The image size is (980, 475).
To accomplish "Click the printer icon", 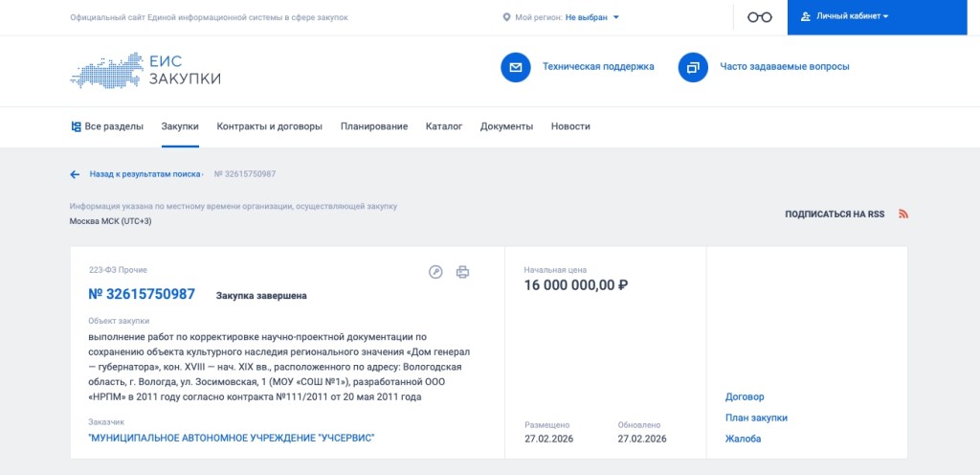I will point(462,272).
